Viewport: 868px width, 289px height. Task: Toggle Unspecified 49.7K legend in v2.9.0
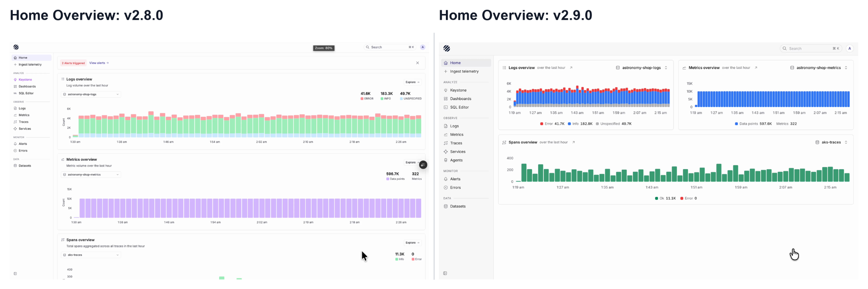(x=614, y=124)
